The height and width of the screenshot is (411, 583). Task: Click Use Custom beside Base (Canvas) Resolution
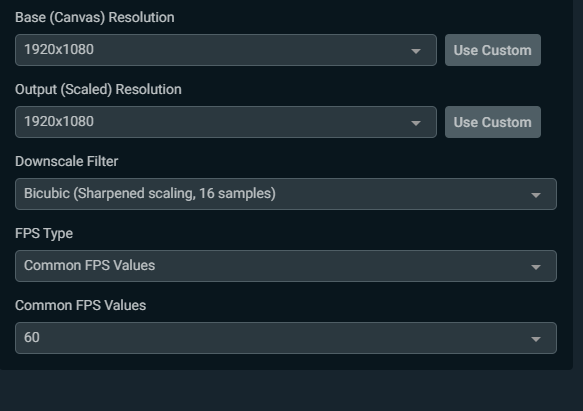point(493,50)
